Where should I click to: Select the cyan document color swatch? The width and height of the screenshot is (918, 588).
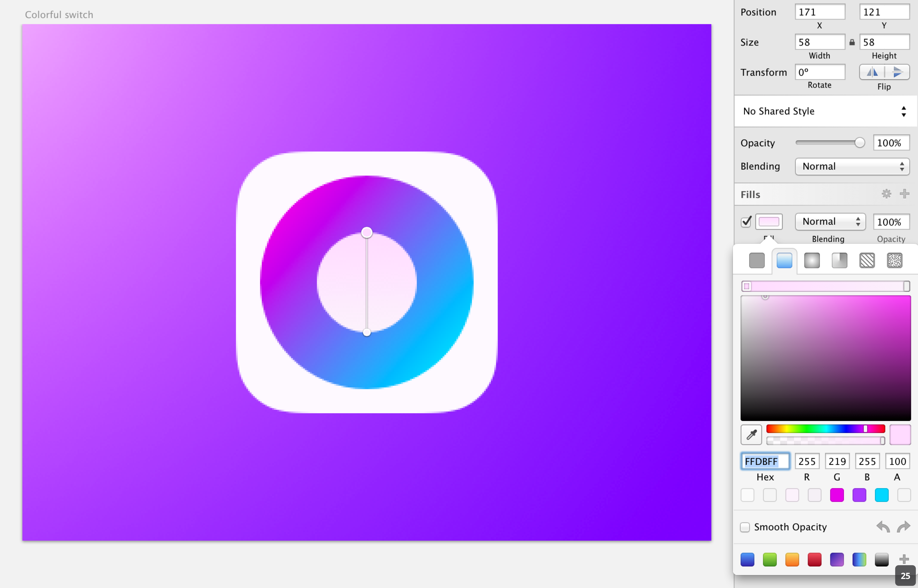(881, 495)
